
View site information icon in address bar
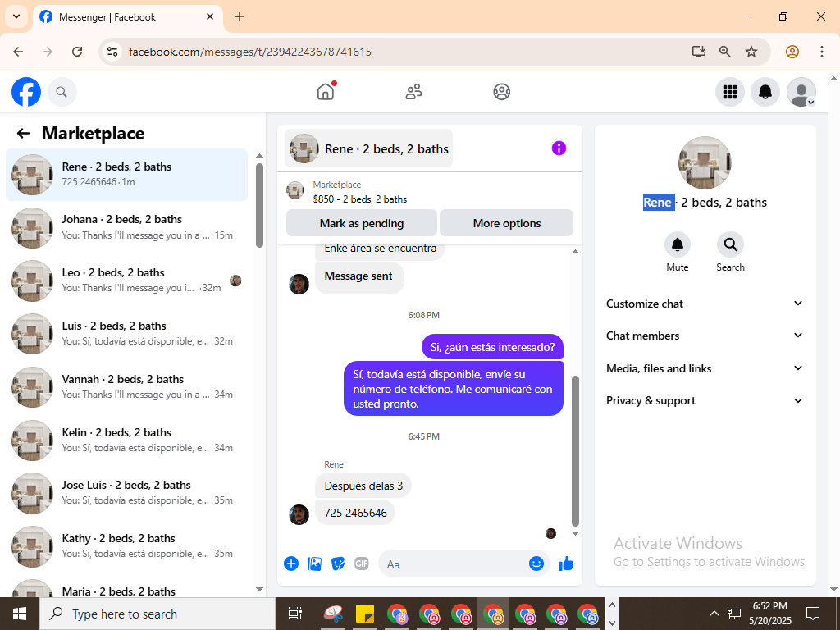pyautogui.click(x=112, y=52)
